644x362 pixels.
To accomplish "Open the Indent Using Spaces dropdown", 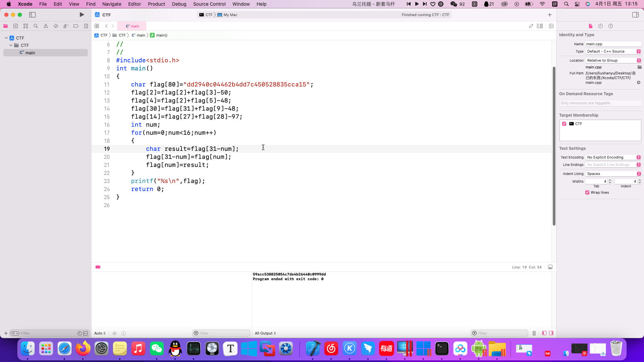I will [613, 174].
